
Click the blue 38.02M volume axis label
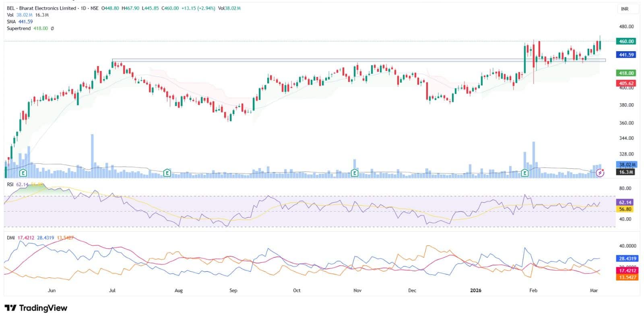[627, 165]
